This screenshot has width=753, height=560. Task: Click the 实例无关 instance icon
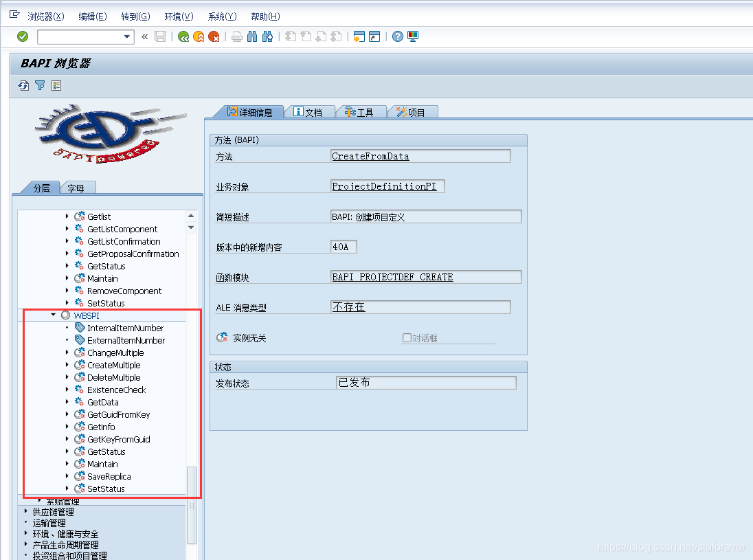[222, 337]
